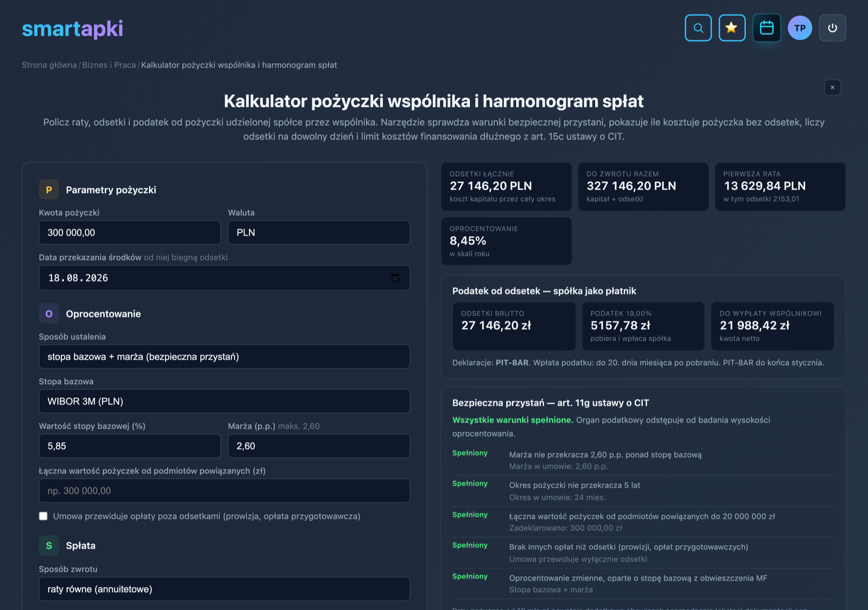This screenshot has width=868, height=610.
Task: Click the power logout icon
Action: click(x=832, y=28)
